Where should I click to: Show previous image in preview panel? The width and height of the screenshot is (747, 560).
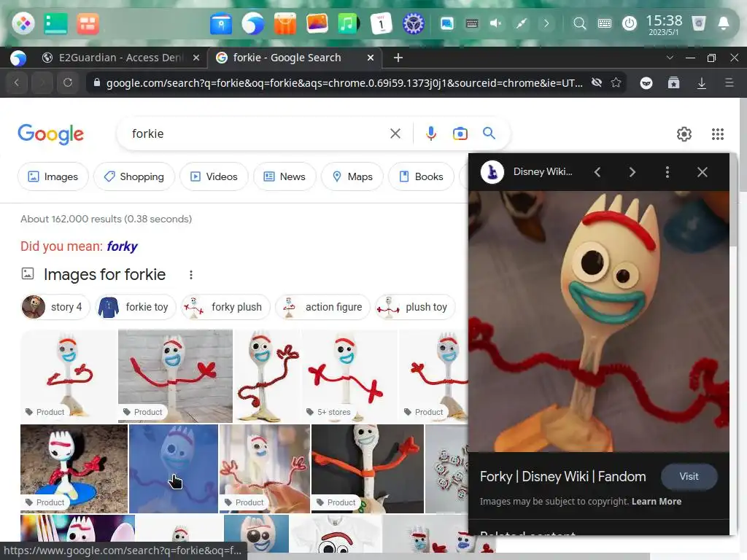pyautogui.click(x=597, y=172)
